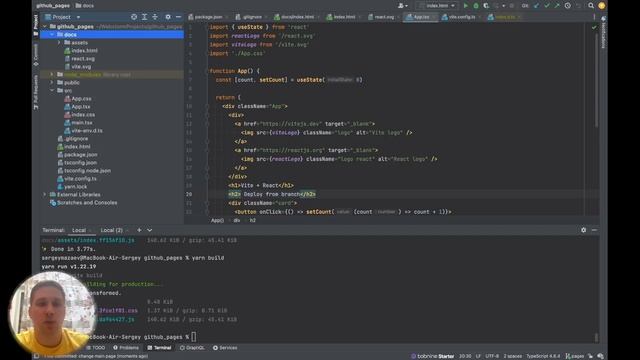Run with coverage using the shield icon
Viewport: 640px width, 360px height.
[486, 6]
